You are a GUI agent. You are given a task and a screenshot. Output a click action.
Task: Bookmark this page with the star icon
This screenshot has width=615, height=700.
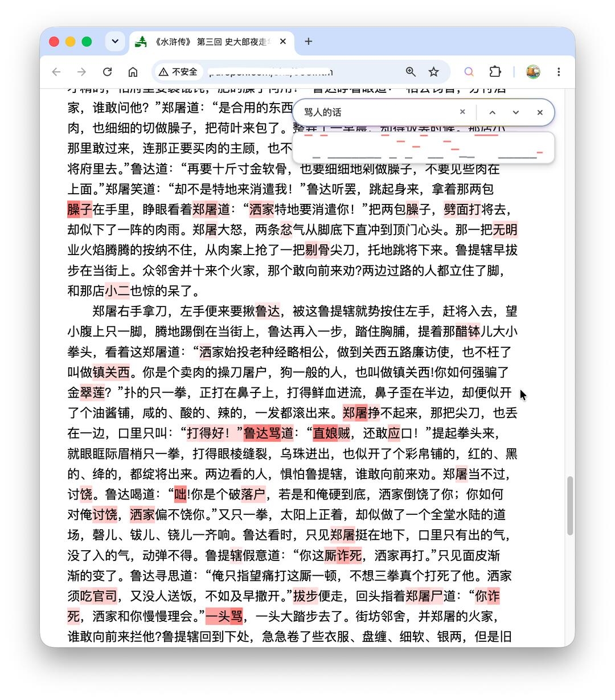[434, 72]
